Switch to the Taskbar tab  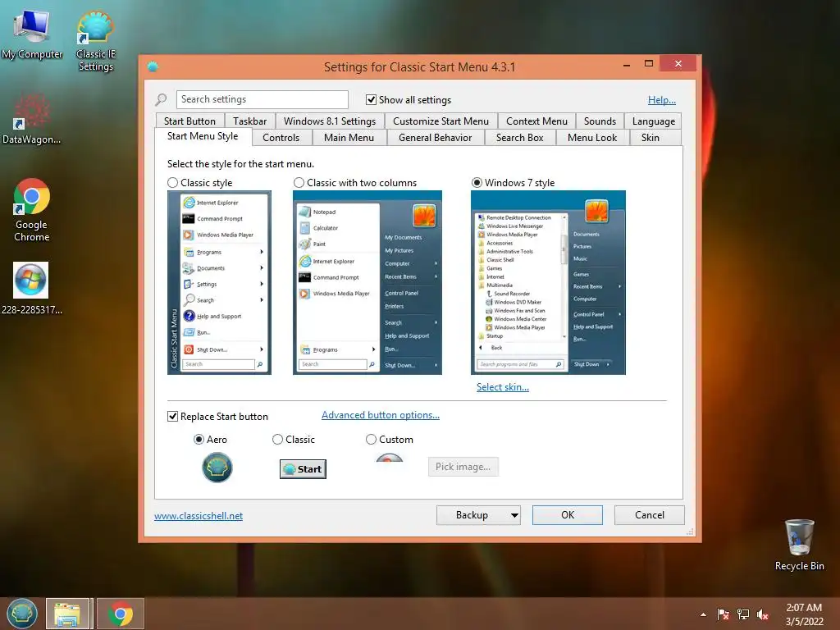point(249,121)
